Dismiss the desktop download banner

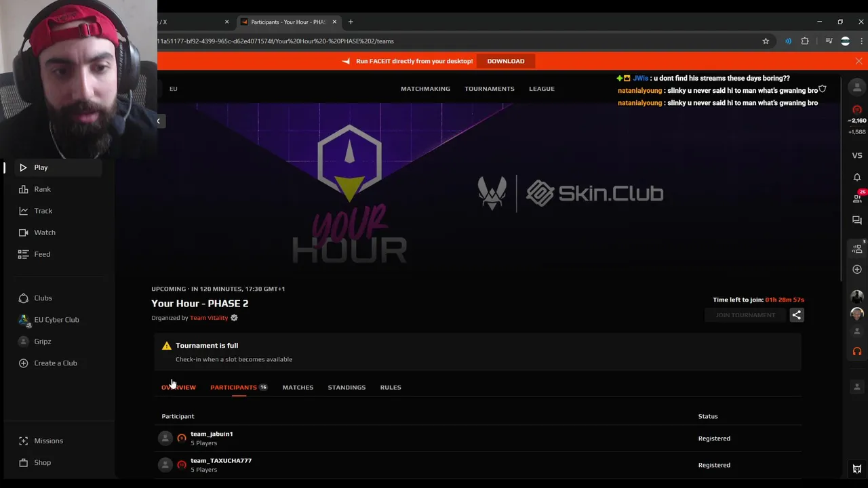859,61
